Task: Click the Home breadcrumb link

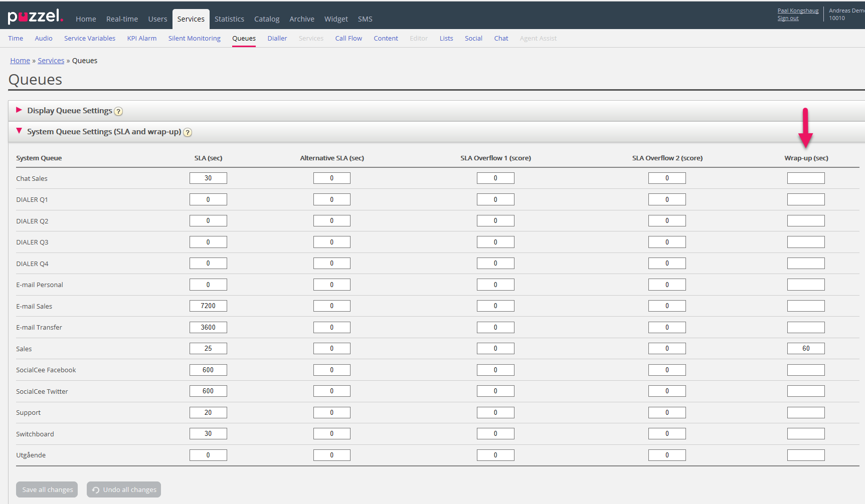Action: click(20, 61)
